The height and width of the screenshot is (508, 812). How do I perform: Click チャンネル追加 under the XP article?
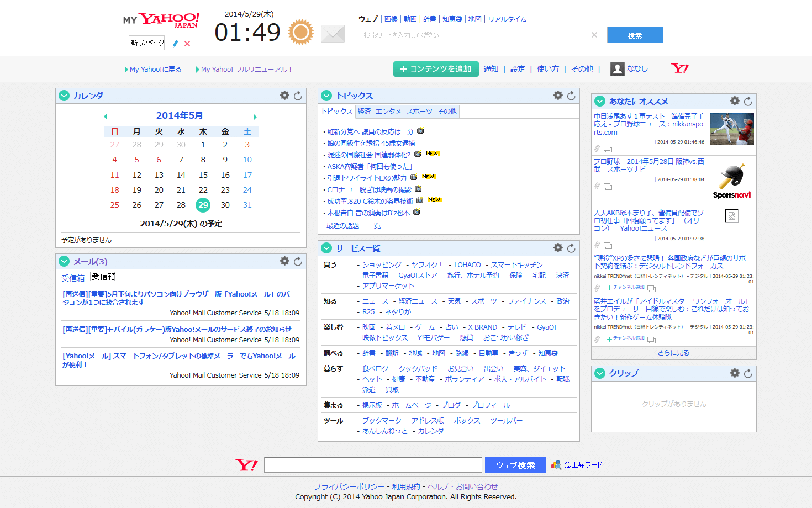(626, 288)
